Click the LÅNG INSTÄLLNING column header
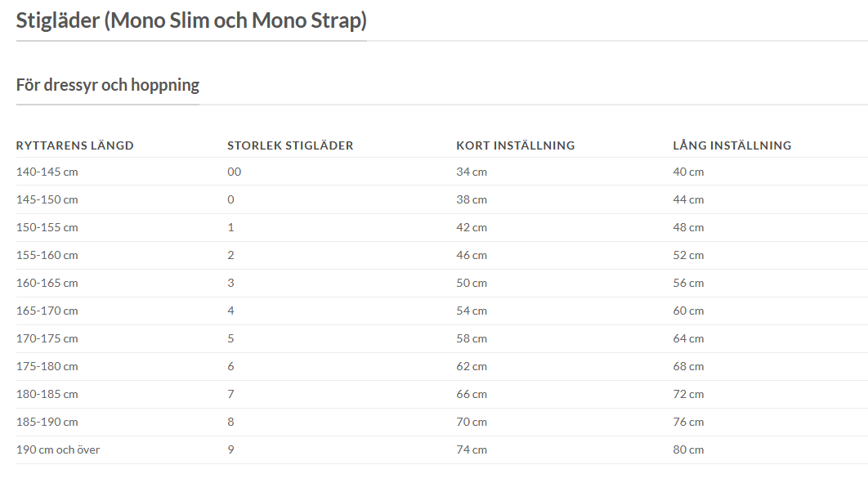The image size is (868, 483). [732, 145]
